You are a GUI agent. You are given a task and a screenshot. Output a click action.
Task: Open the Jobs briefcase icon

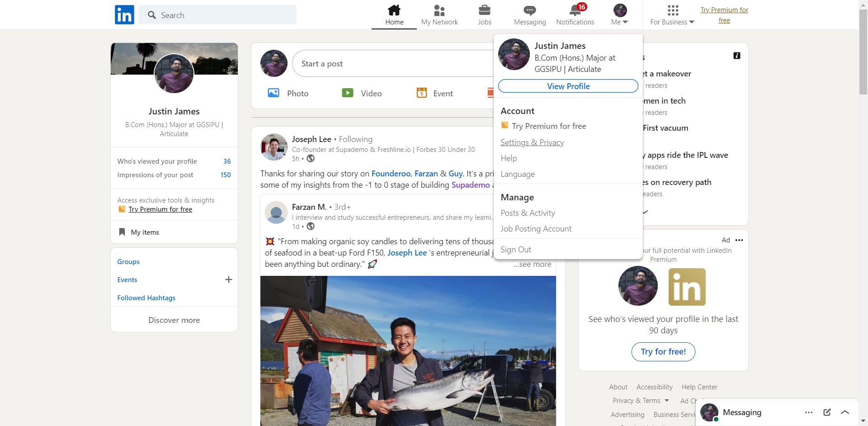click(485, 10)
